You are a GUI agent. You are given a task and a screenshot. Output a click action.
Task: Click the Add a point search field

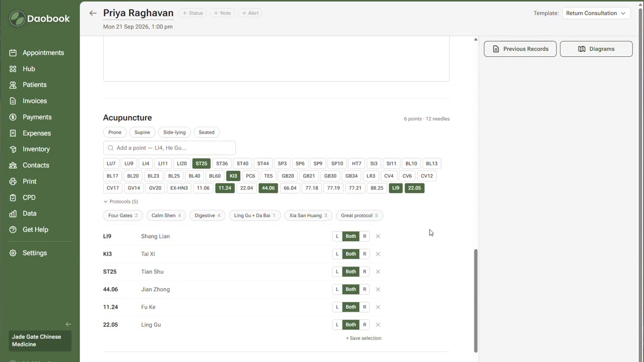point(170,148)
